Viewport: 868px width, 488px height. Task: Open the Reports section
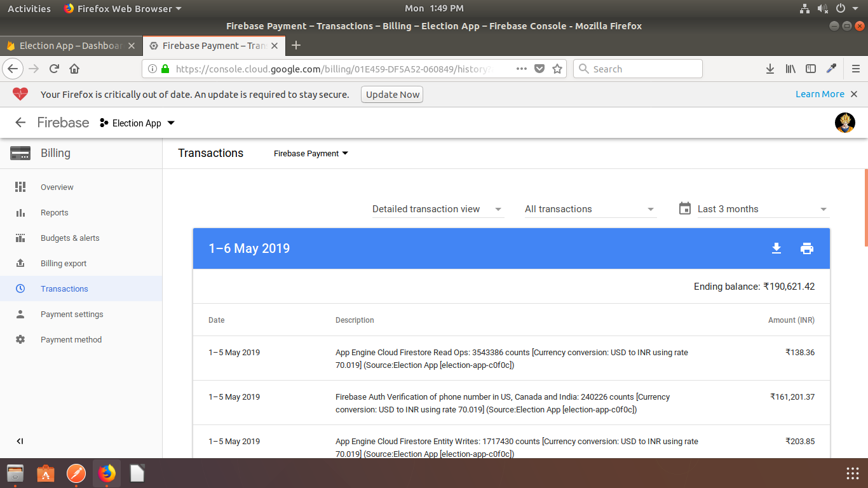coord(55,213)
